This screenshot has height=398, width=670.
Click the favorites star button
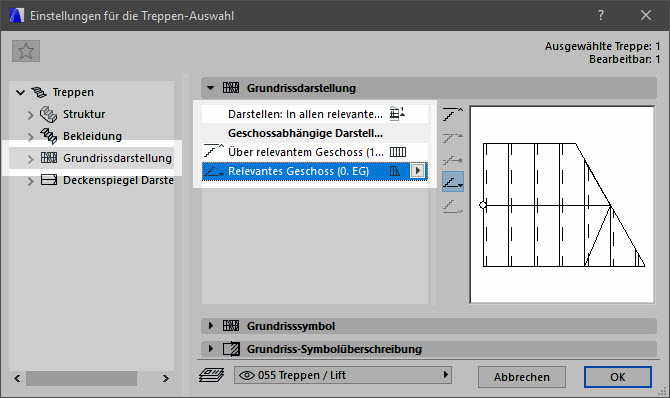coord(26,51)
